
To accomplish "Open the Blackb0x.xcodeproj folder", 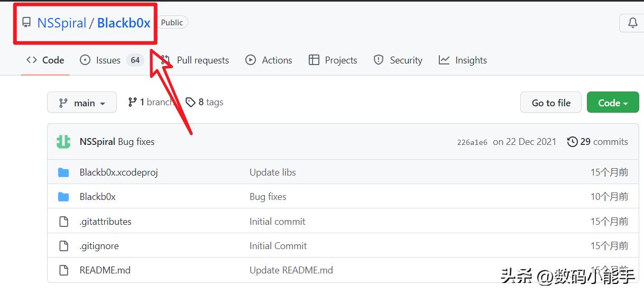I will (118, 172).
